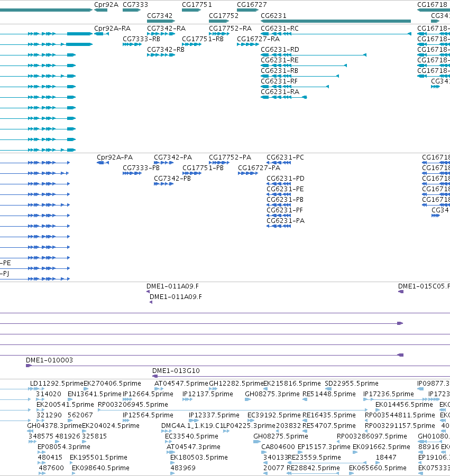
Task: Click the CG17752-PA protein label
Action: tap(230, 157)
